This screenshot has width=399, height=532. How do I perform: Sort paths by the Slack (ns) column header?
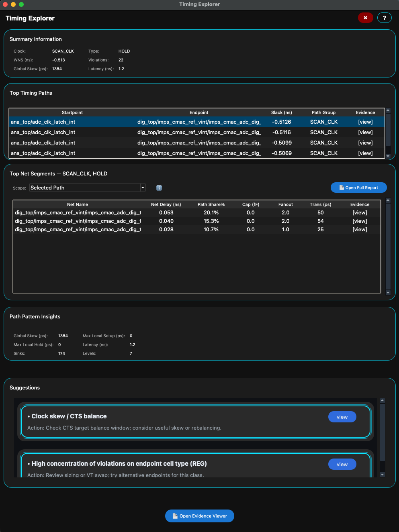[281, 112]
